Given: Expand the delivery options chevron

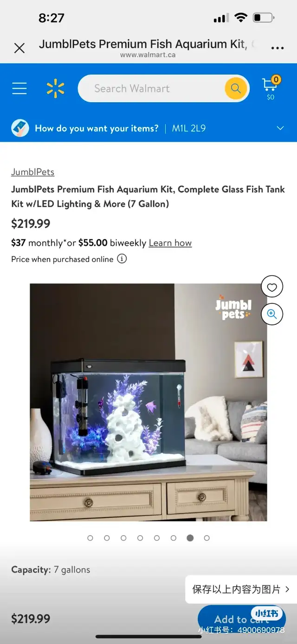Looking at the screenshot, I should click(280, 128).
